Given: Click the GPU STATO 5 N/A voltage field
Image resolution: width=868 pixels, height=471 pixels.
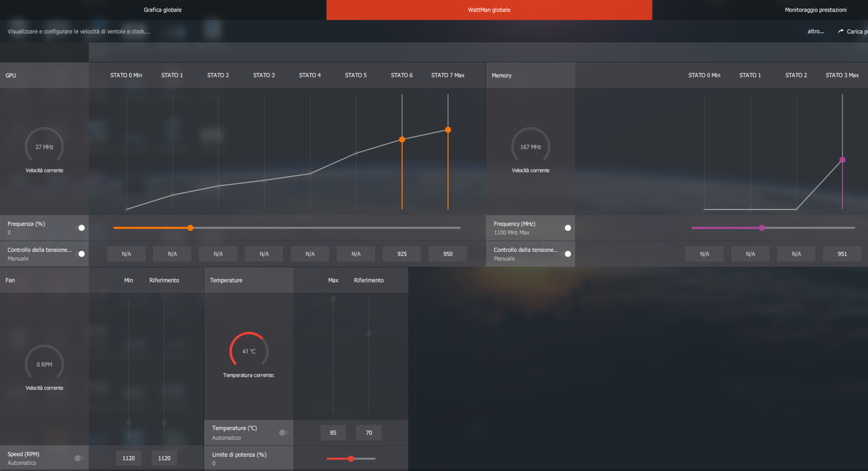Looking at the screenshot, I should (356, 254).
